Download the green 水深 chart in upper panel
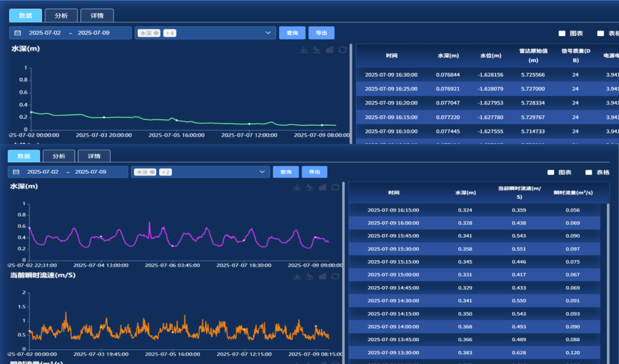Screen dimensions: 619x364 pos(304,50)
